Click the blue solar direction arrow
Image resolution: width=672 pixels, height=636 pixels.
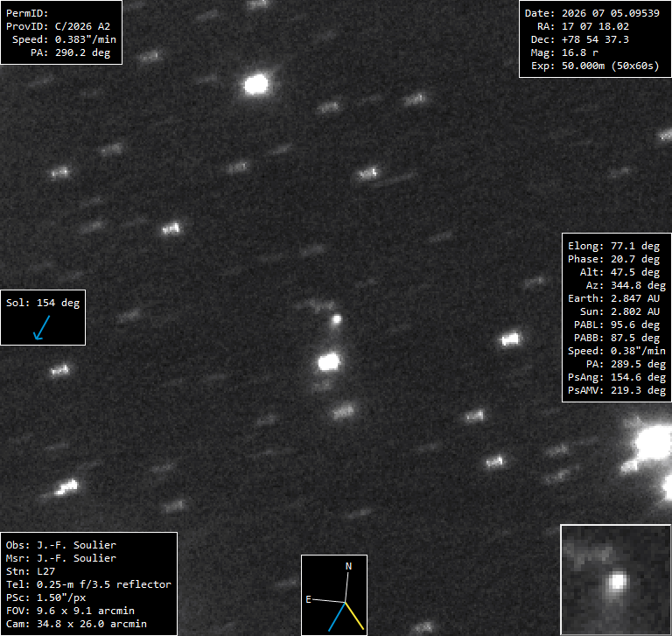[42, 328]
